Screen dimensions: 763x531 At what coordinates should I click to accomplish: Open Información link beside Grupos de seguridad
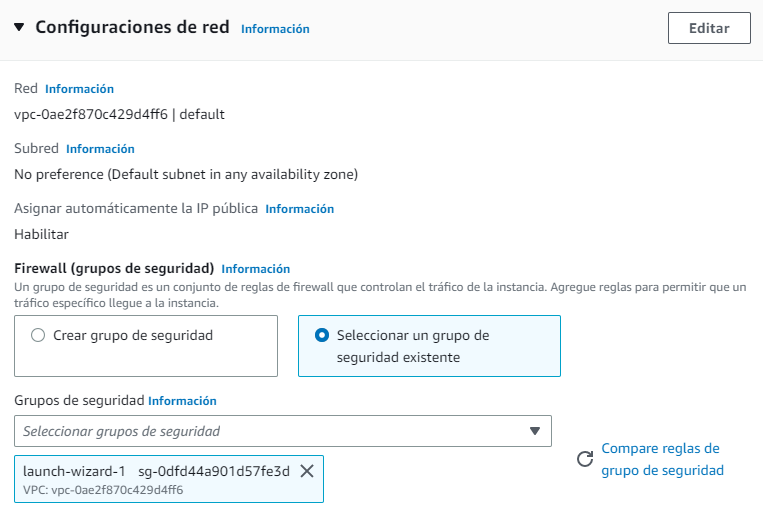pos(182,401)
